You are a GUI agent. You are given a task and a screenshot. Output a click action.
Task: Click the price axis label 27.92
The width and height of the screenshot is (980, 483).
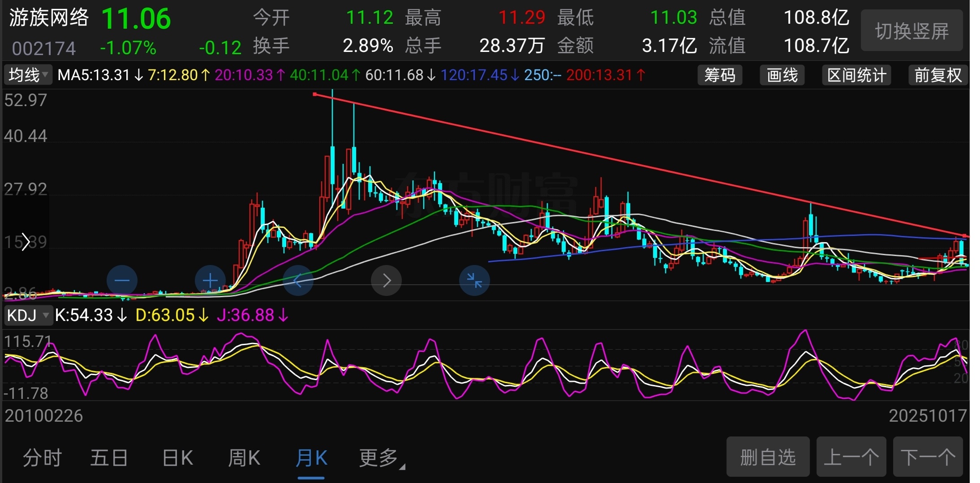click(26, 189)
